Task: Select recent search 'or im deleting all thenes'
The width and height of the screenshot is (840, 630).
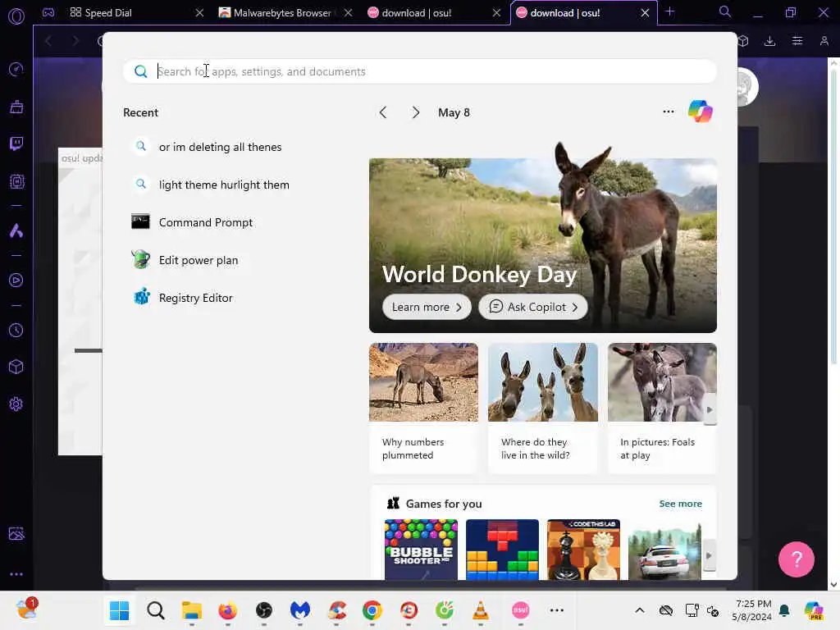Action: [220, 147]
